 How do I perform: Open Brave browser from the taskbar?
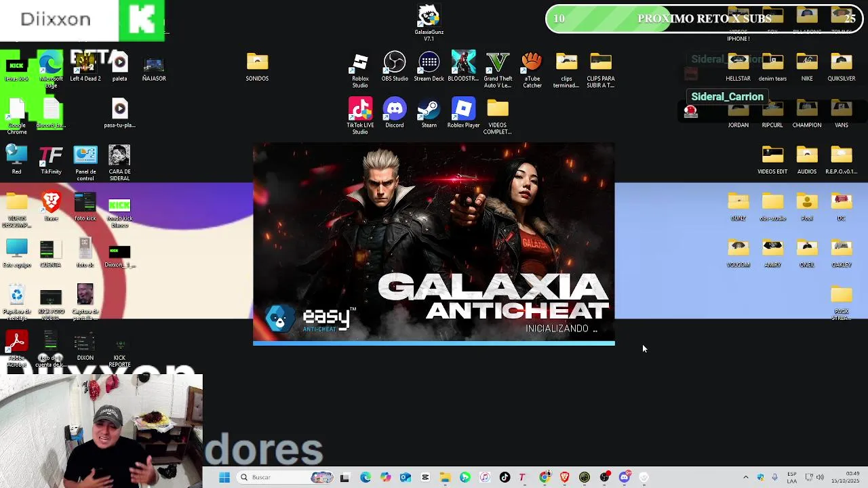pyautogui.click(x=564, y=477)
